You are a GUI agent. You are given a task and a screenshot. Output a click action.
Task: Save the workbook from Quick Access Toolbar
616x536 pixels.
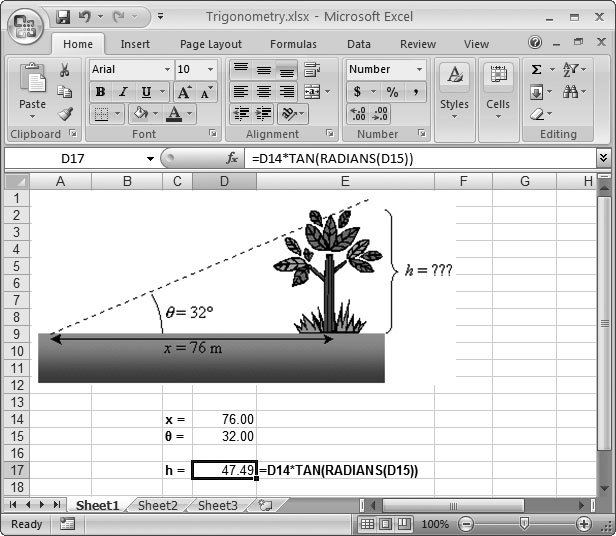63,17
